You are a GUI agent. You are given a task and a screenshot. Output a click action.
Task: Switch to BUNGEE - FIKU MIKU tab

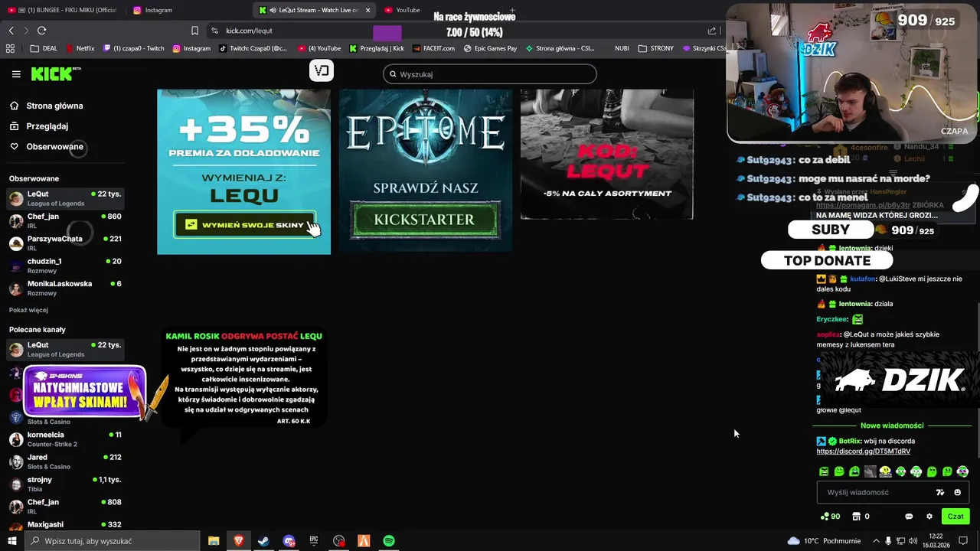[x=62, y=10]
